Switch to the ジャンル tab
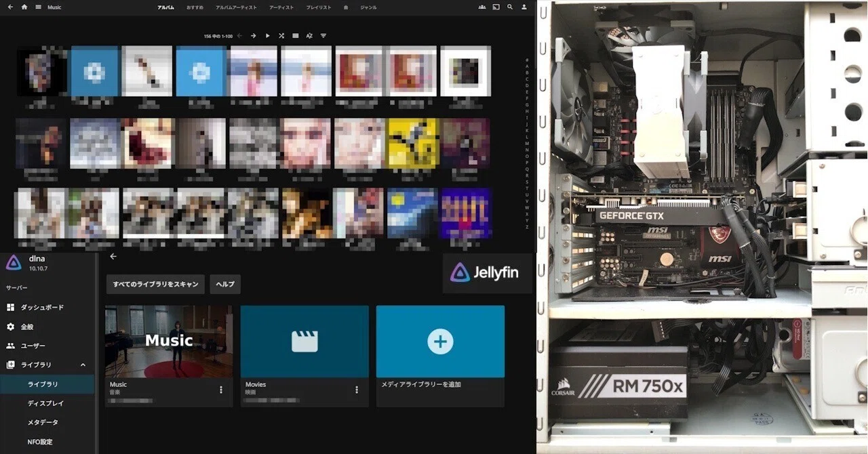The width and height of the screenshot is (868, 454). 368,7
